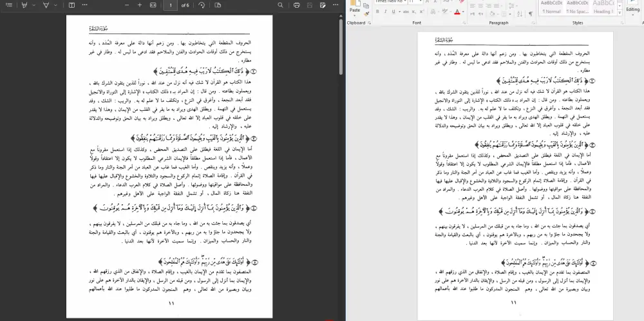Viewport: 644px width, 321px height.
Task: Click the Word Paste button
Action: [x=355, y=6]
